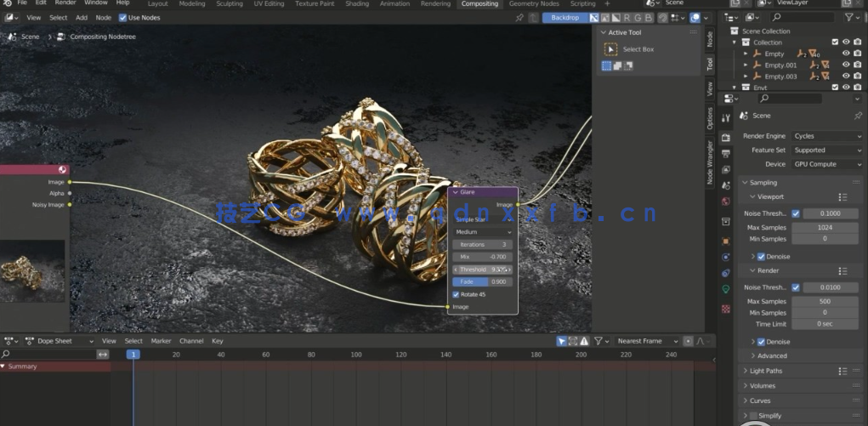Toggle Viewport Denoise checkbox
Image resolution: width=868 pixels, height=426 pixels.
(x=761, y=257)
